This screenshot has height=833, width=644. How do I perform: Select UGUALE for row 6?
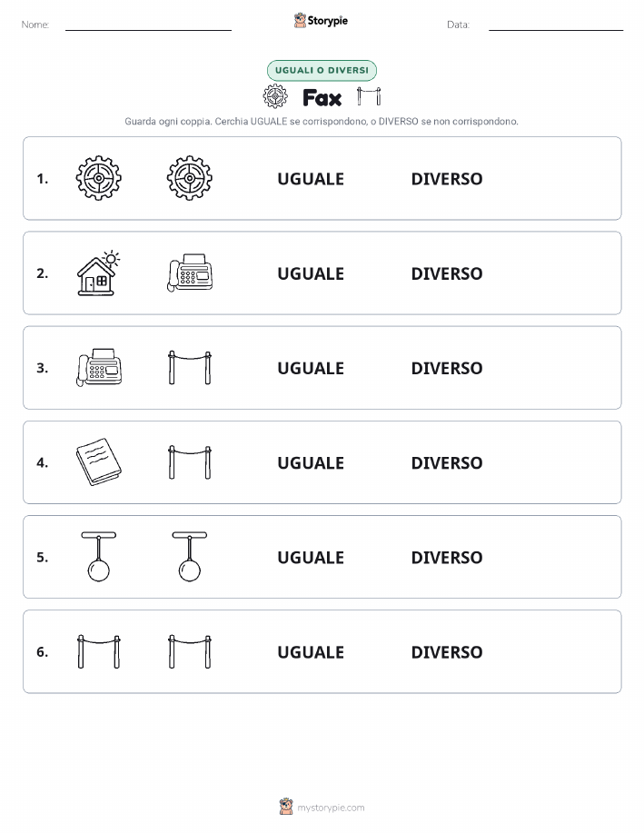click(x=311, y=652)
